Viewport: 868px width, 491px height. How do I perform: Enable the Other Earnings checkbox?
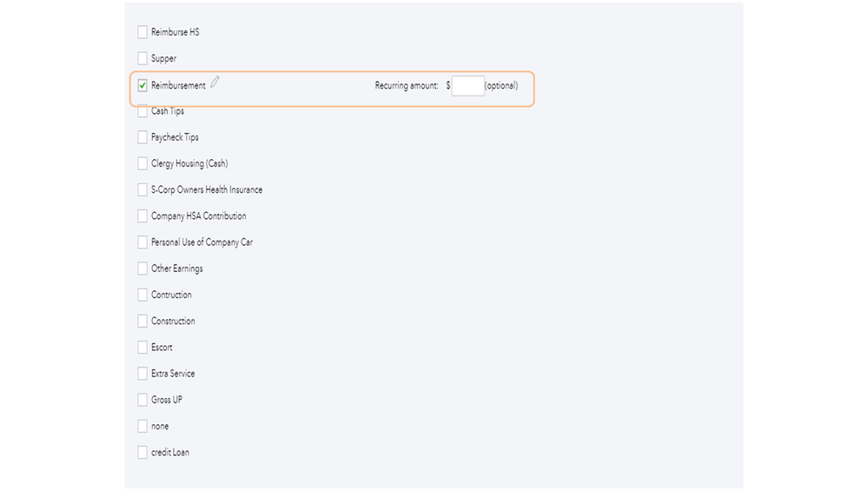click(x=142, y=269)
